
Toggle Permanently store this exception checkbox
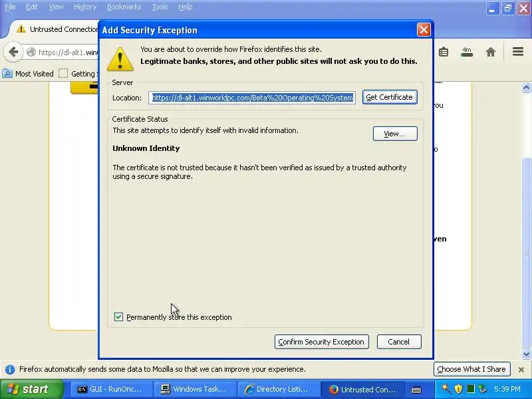click(x=118, y=317)
